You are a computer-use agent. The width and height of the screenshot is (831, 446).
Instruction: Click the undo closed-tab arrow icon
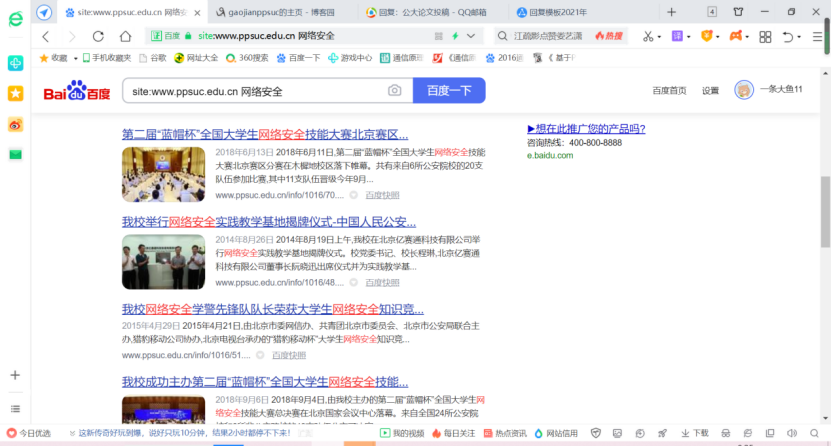(788, 37)
